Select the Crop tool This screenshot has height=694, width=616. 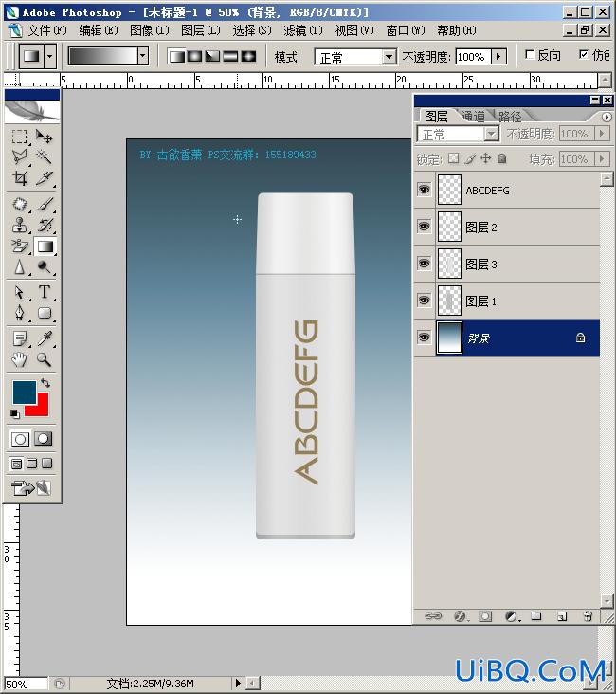(20, 177)
